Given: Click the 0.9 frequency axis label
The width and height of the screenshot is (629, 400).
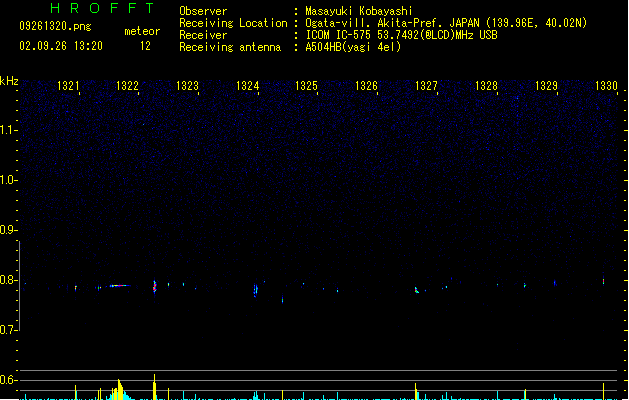Looking at the screenshot, I should tap(8, 230).
